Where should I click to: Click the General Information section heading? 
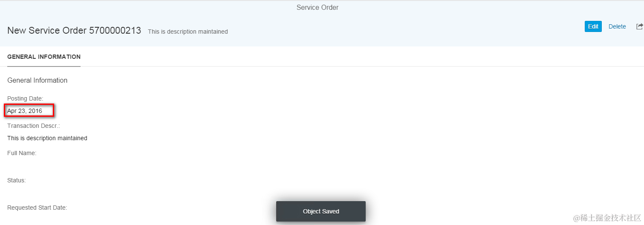(x=38, y=80)
